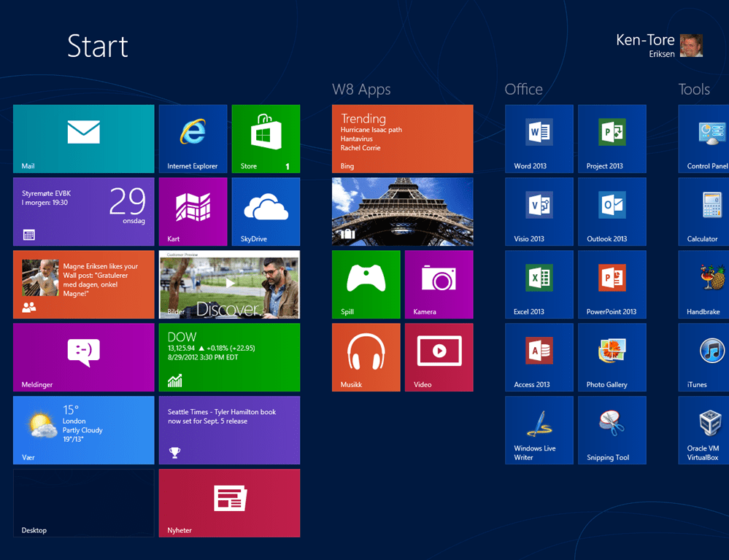Open the Musikk tile
This screenshot has height=560, width=729.
click(366, 357)
